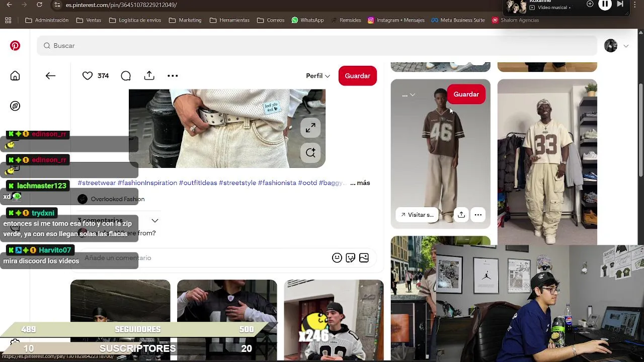The width and height of the screenshot is (644, 362).
Task: Click the Pinterest logo
Action: pos(15,46)
